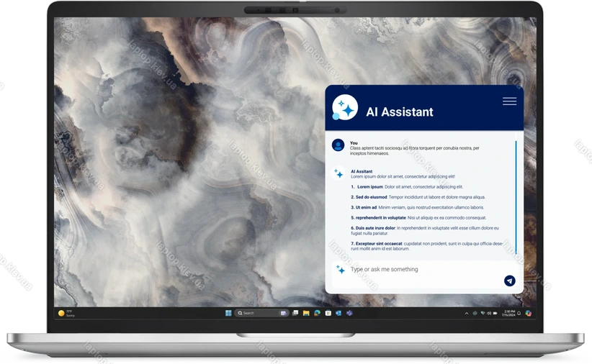Click the sparkle icon beside AI response
Viewport: 592px width, 364px height.
pyautogui.click(x=338, y=173)
